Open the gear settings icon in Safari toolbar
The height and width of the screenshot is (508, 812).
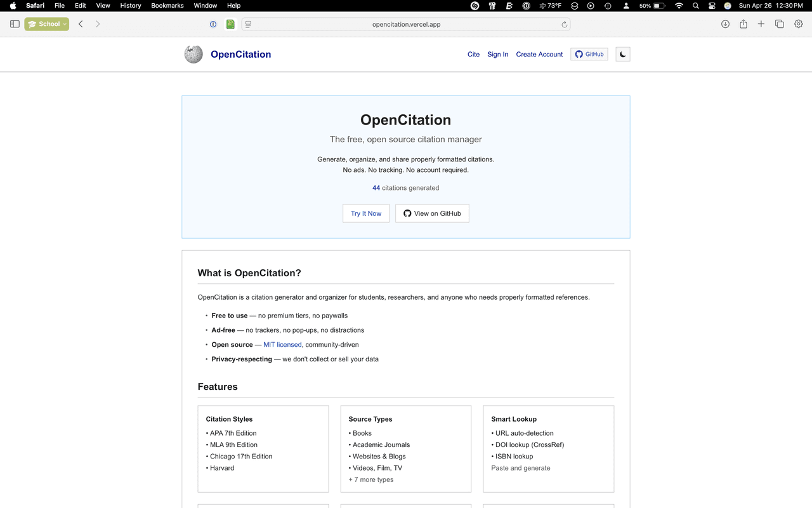coord(799,24)
